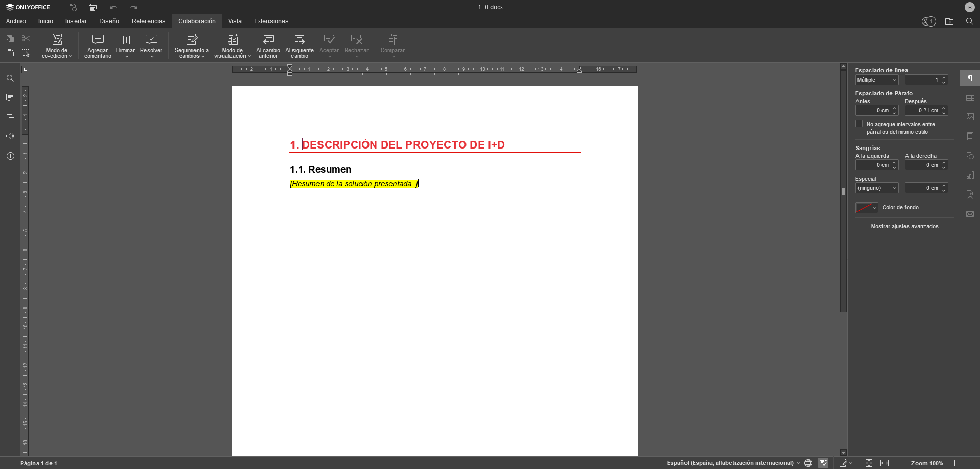Screen dimensions: 980x469
Task: Toggle spell checking in status bar
Action: click(823, 463)
